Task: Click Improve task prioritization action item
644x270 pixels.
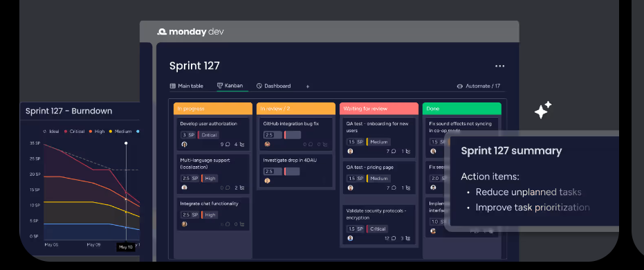Action: (533, 208)
